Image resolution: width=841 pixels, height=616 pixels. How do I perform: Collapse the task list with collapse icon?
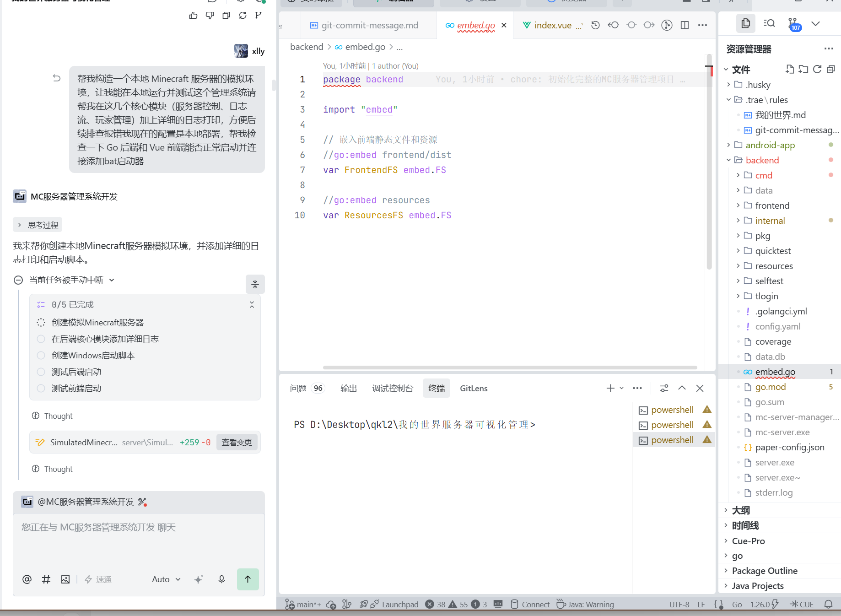coord(255,284)
